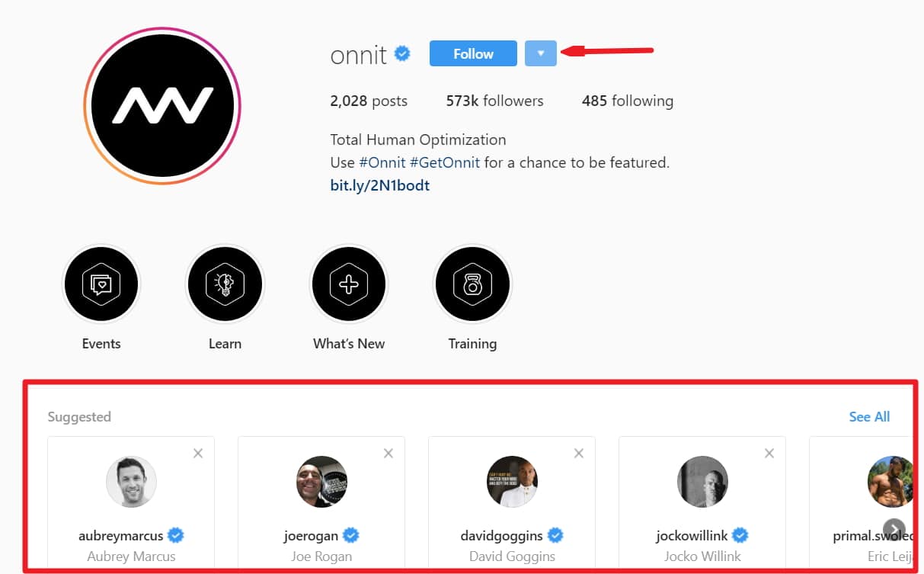Screen dimensions: 924x574
Task: Open the Learn story highlight
Action: [225, 284]
